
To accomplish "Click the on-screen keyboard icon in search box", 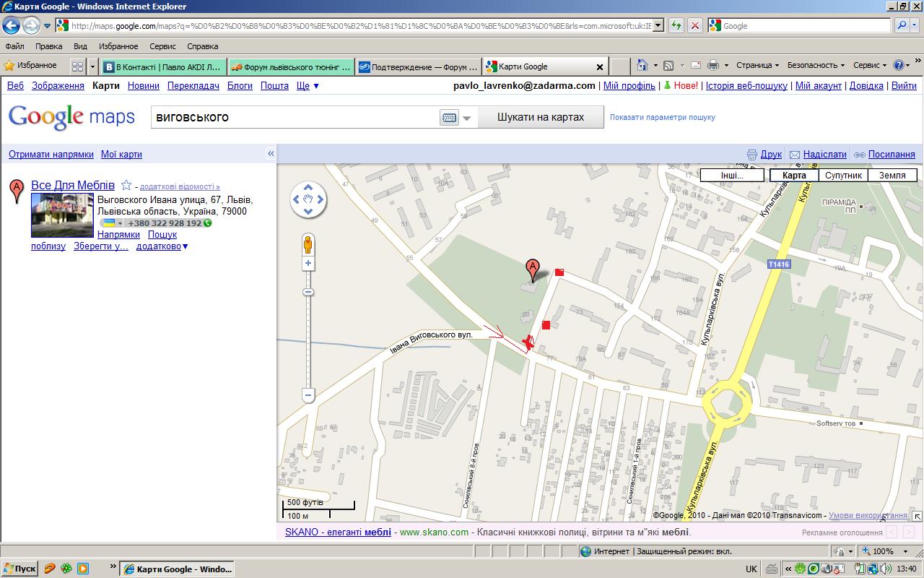I will coord(449,118).
